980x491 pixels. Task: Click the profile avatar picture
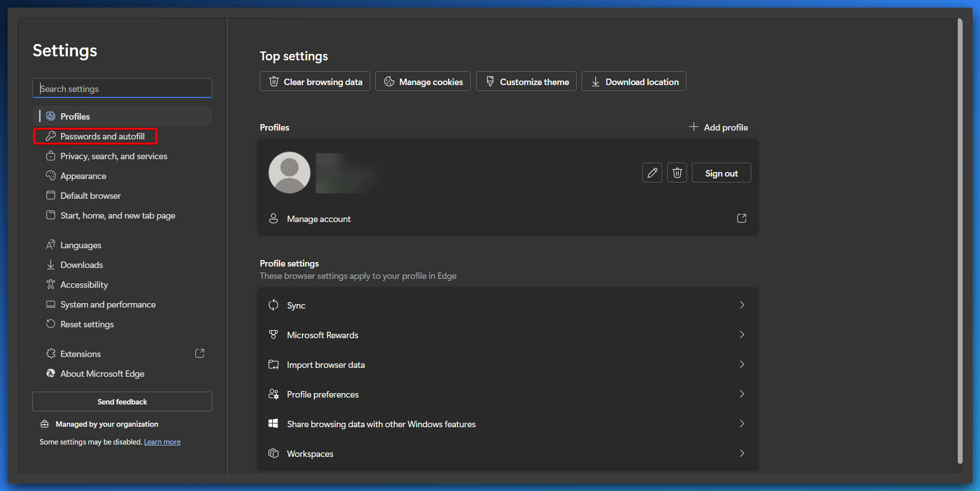click(290, 173)
